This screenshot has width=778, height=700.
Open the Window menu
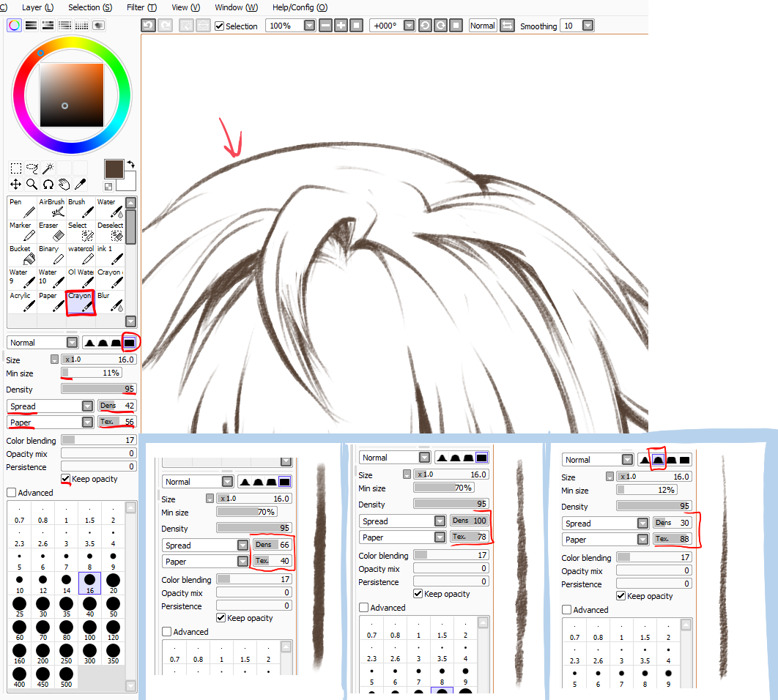coord(236,7)
